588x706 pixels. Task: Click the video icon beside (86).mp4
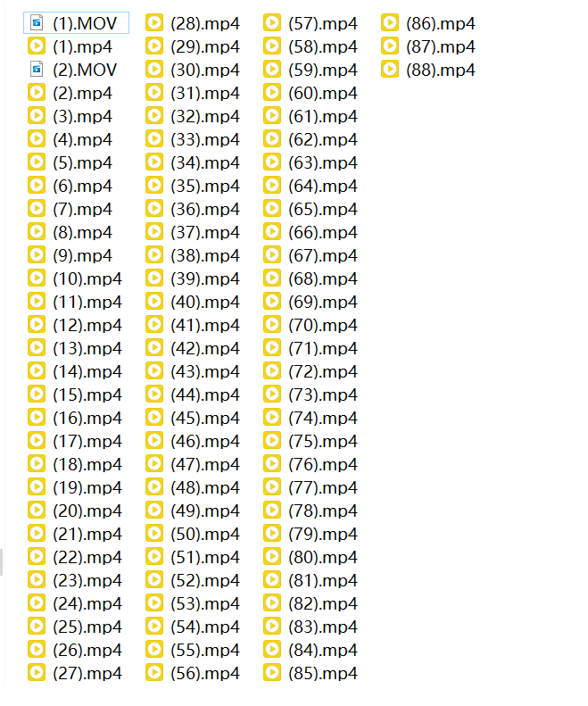coord(390,23)
